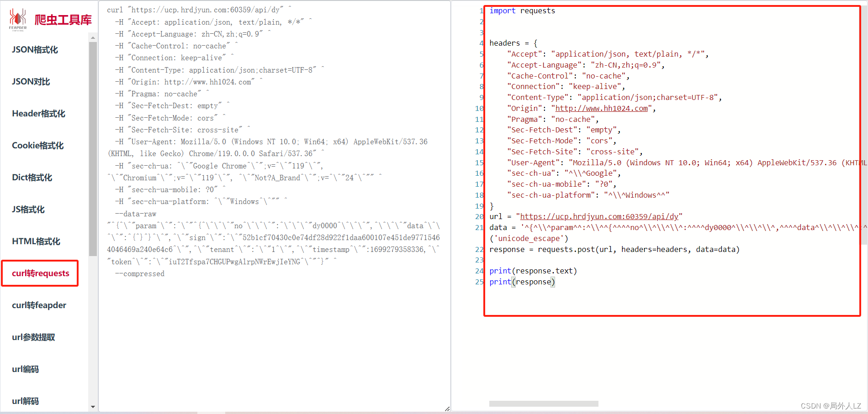Click the "Connection": "keep-alive" line
The image size is (868, 414).
click(x=566, y=86)
